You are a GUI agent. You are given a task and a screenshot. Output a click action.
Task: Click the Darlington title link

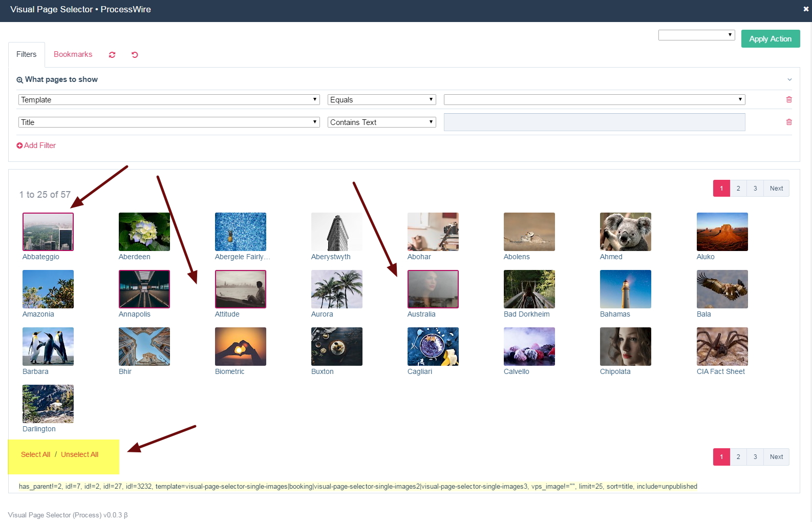point(39,429)
